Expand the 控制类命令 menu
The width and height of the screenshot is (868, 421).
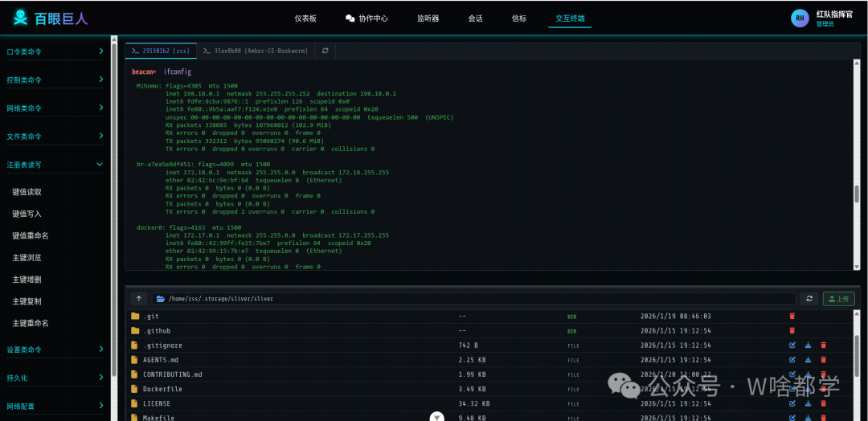point(55,80)
